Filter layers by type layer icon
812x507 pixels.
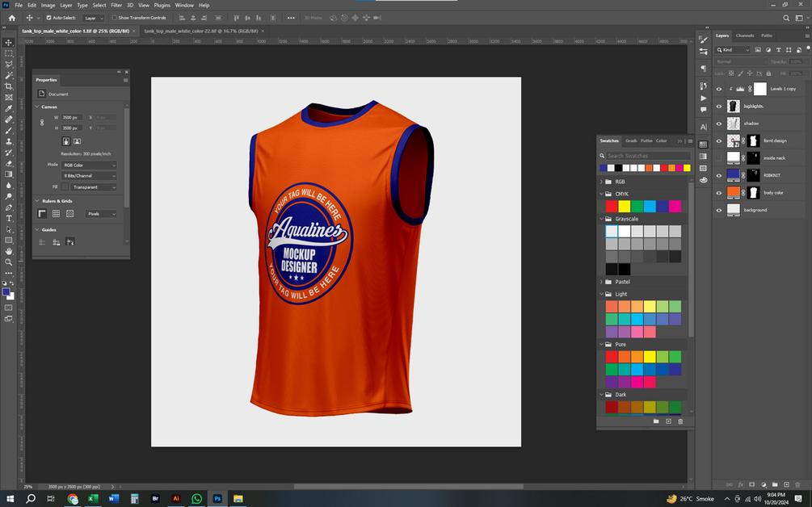[x=778, y=50]
